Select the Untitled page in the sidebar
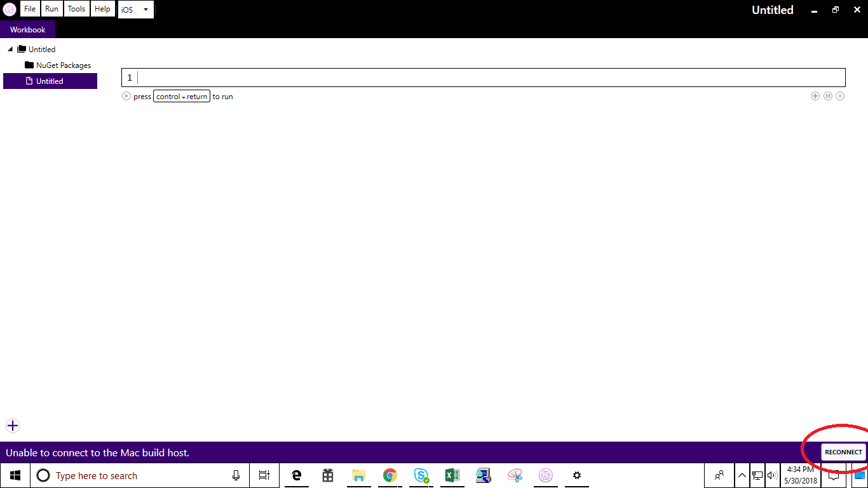 (x=50, y=81)
